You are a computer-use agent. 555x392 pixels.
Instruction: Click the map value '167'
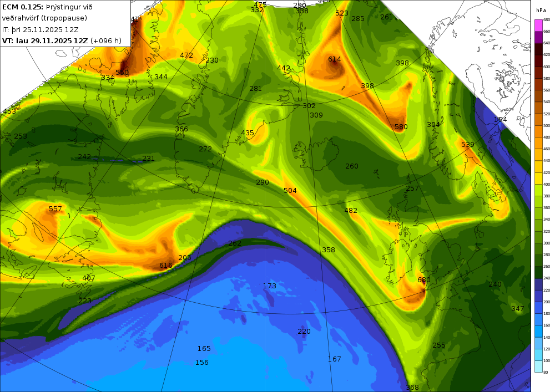point(335,359)
